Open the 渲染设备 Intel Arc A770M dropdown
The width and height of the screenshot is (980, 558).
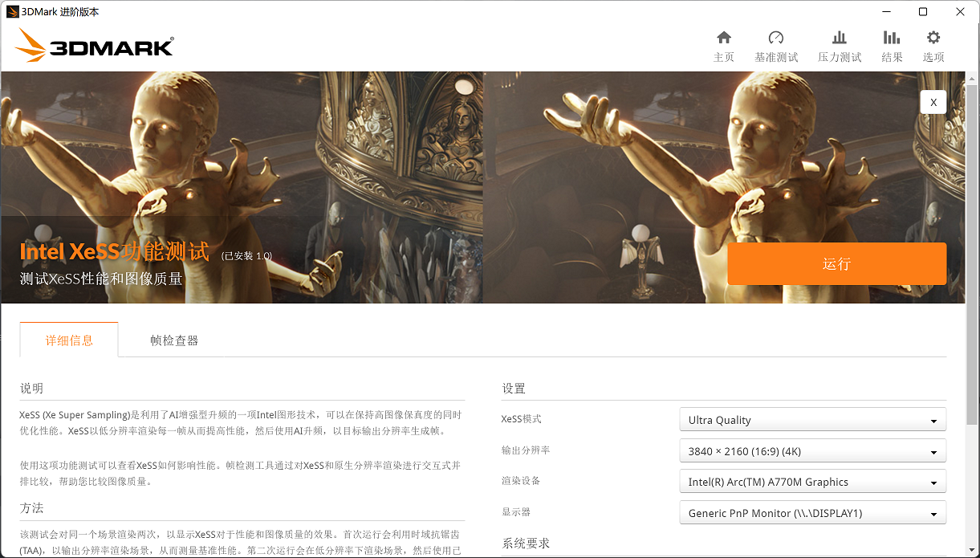click(x=812, y=482)
